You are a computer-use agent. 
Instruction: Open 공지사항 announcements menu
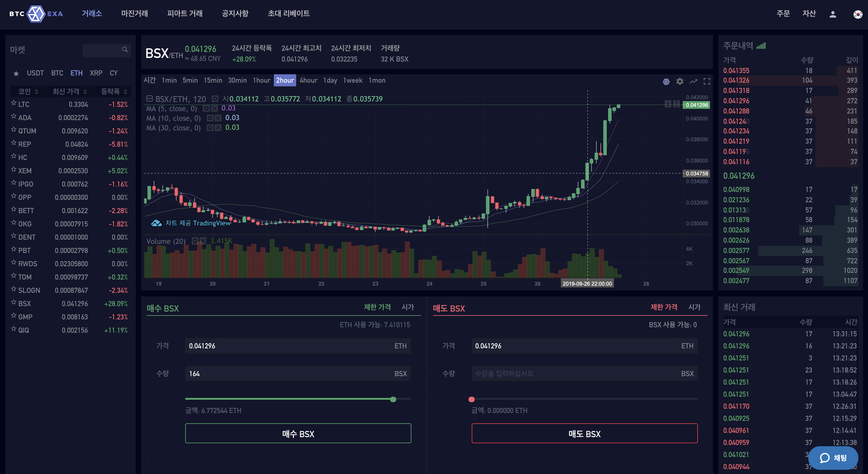(x=235, y=14)
